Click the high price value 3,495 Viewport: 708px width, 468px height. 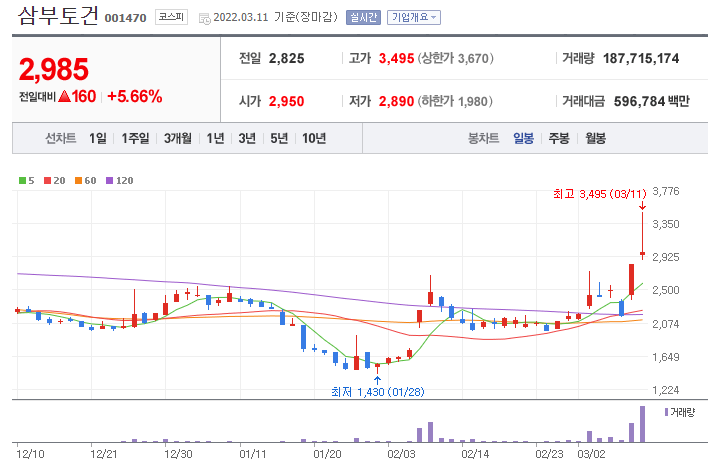(x=396, y=58)
